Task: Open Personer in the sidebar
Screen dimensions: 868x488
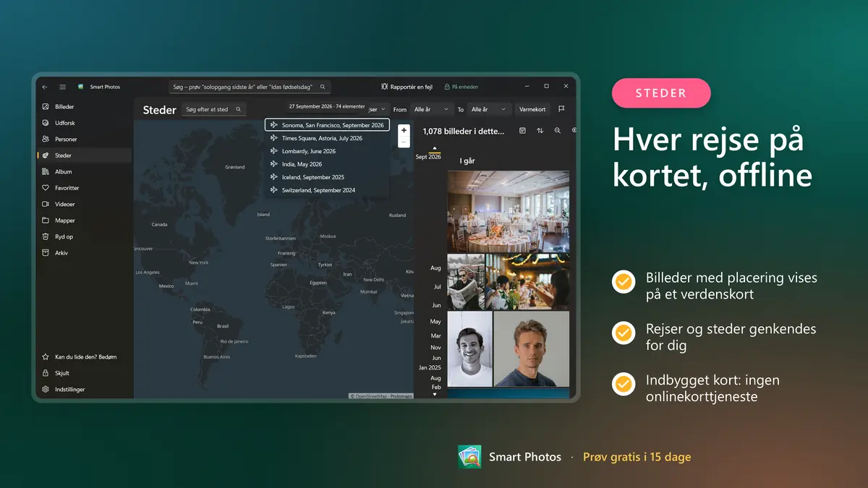Action: [85, 139]
